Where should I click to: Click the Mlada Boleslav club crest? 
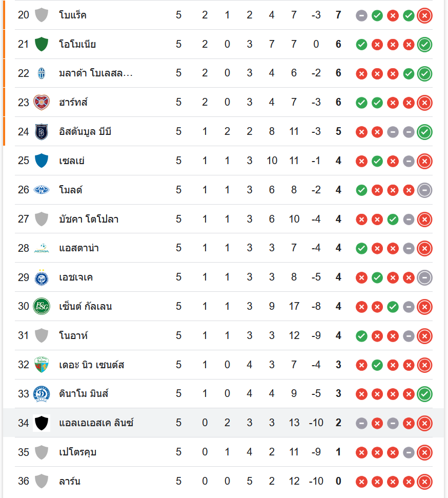[41, 73]
